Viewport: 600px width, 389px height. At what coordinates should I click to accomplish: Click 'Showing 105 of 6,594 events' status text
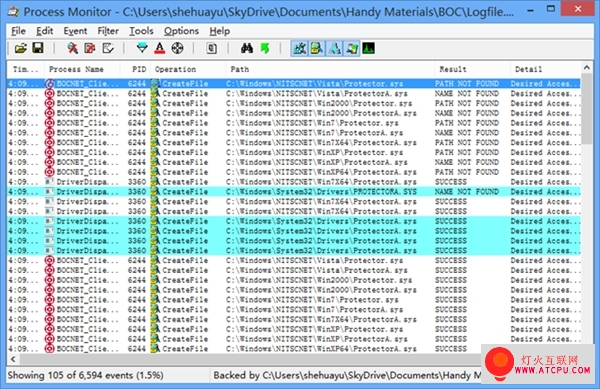click(x=85, y=375)
